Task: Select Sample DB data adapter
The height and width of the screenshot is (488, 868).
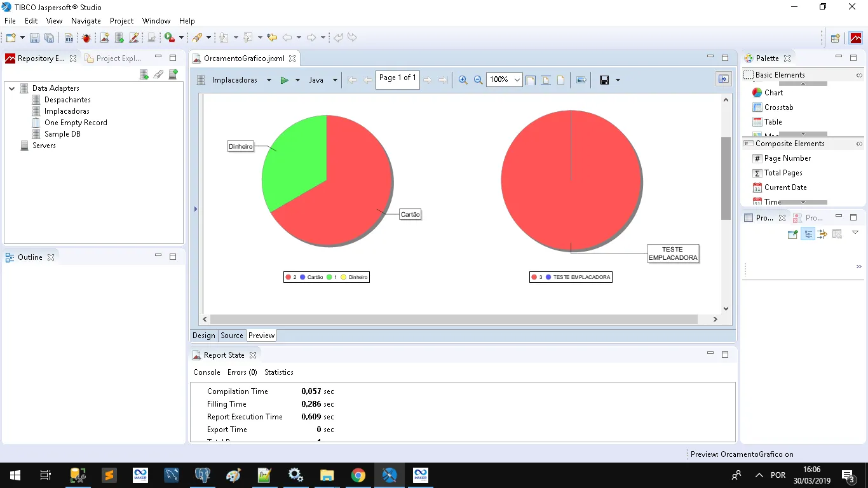Action: (62, 134)
